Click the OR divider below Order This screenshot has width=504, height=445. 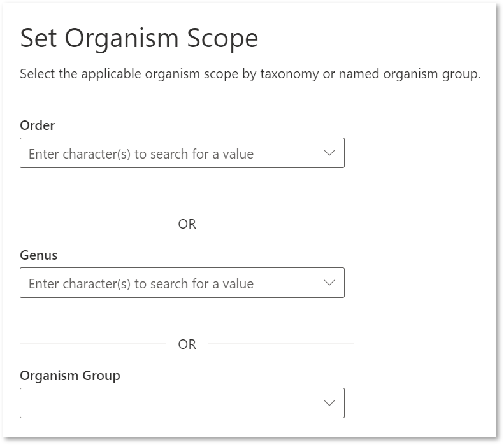(x=187, y=224)
